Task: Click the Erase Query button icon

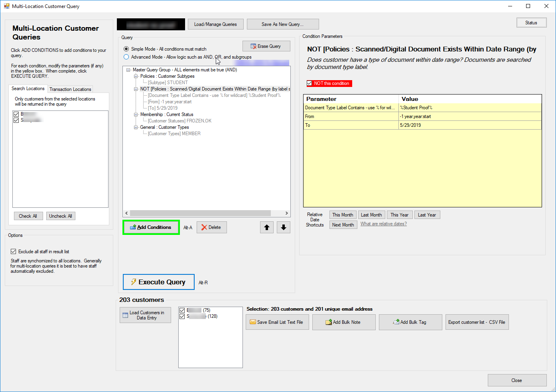Action: click(x=253, y=46)
